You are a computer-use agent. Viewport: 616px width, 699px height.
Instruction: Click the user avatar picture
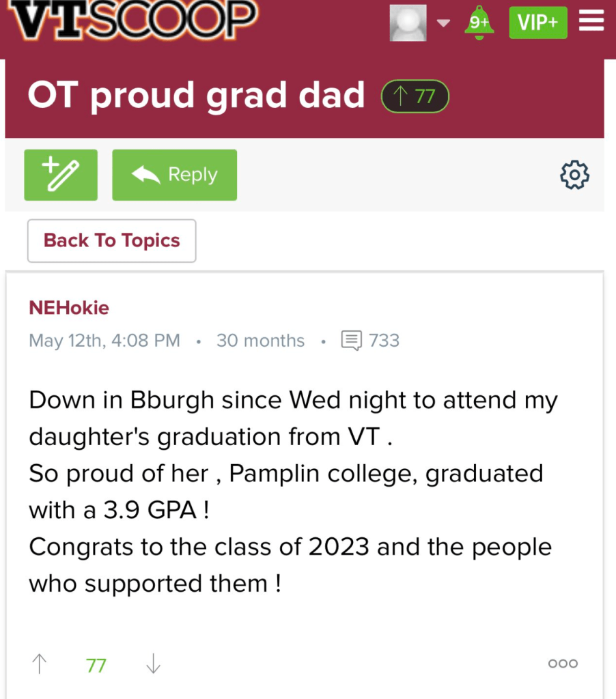(x=408, y=23)
